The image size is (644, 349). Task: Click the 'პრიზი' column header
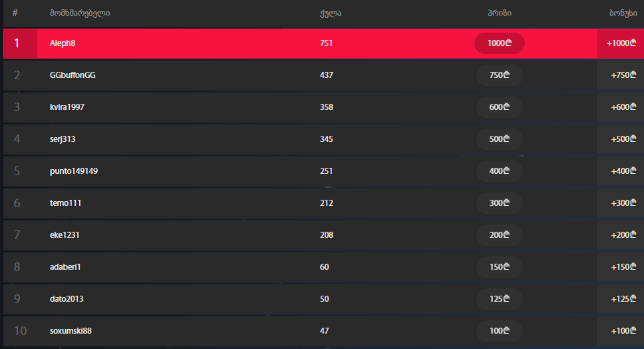click(x=500, y=13)
